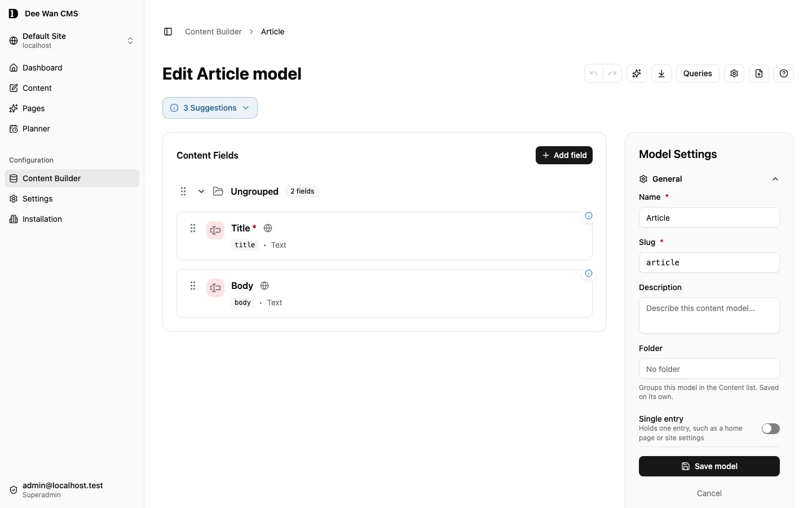812x508 pixels.
Task: Expand the 3 Suggestions dropdown
Action: 210,108
